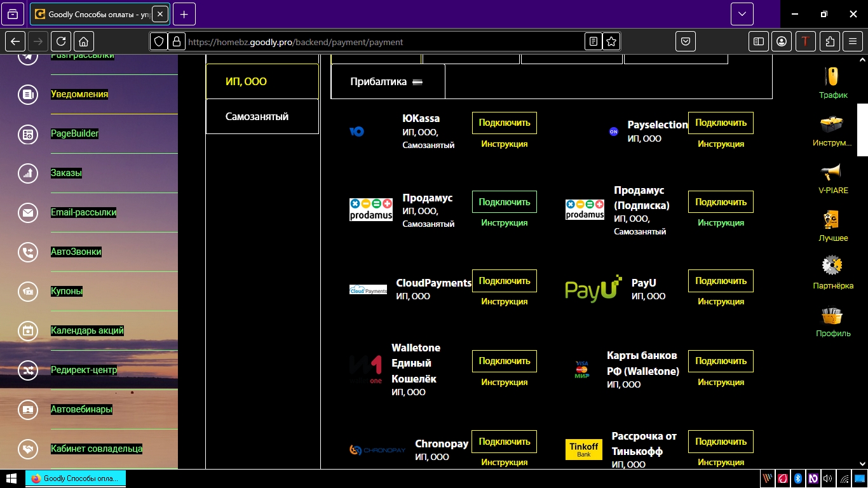
Task: Click the Email-рассылки envelope icon
Action: pyautogui.click(x=28, y=213)
